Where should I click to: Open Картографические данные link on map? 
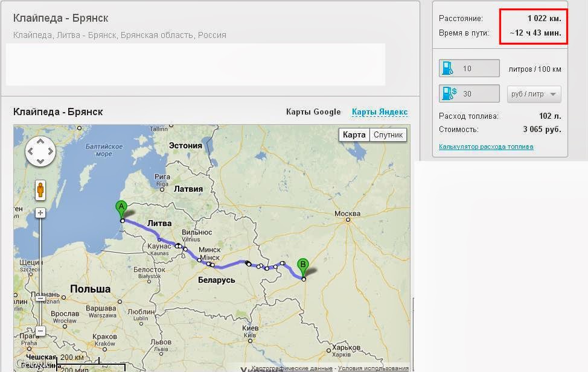pyautogui.click(x=292, y=368)
